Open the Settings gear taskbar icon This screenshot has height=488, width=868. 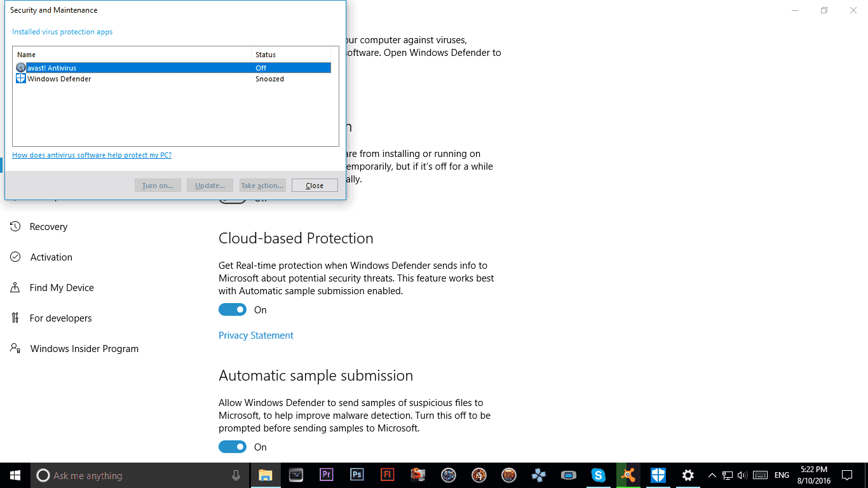tap(688, 475)
